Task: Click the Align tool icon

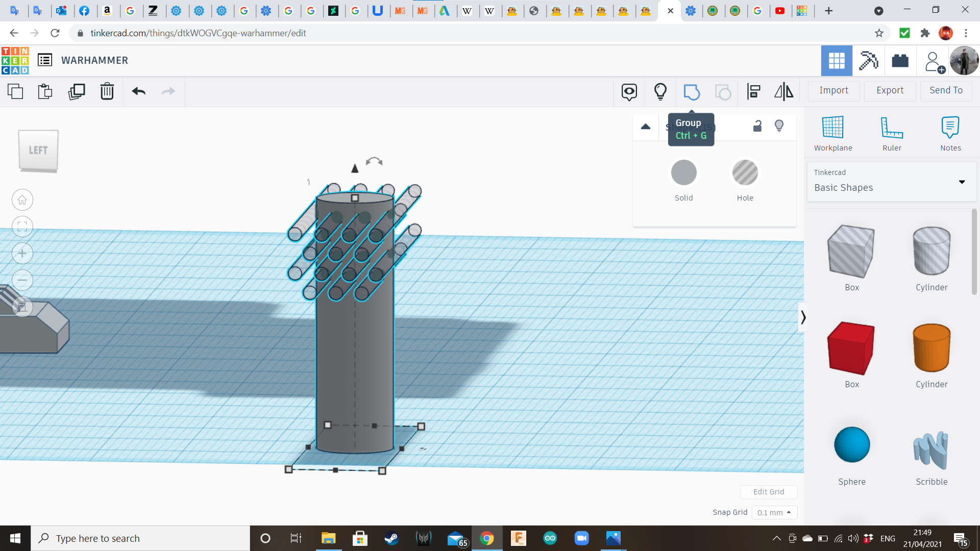Action: [x=753, y=92]
